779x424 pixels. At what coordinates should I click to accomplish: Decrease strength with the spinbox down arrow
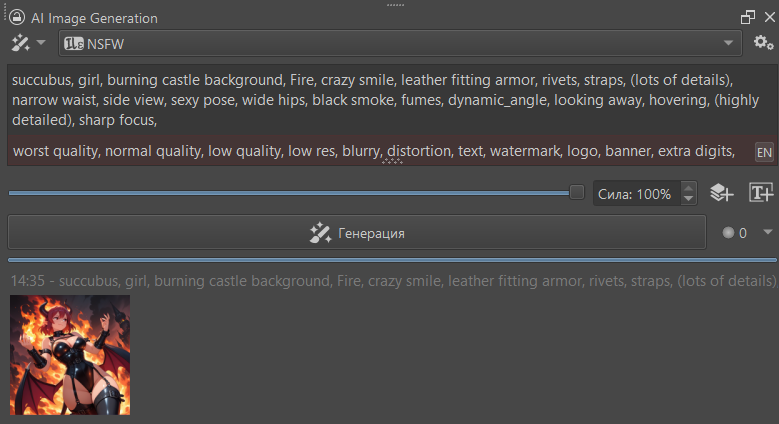(688, 199)
